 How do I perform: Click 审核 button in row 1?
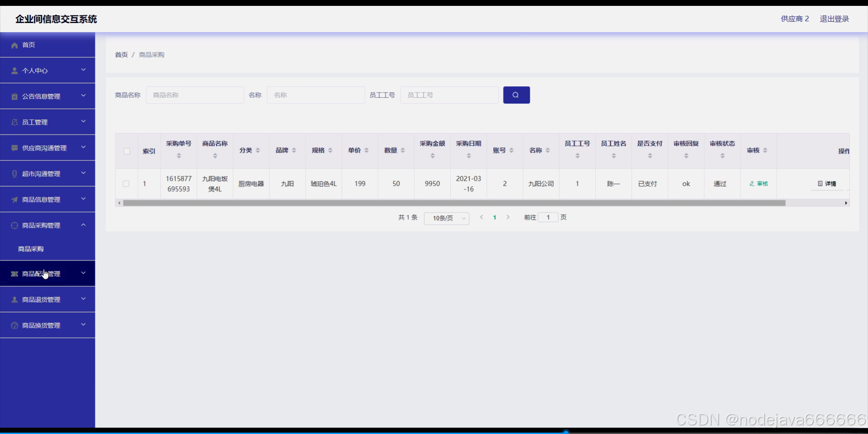pos(759,184)
